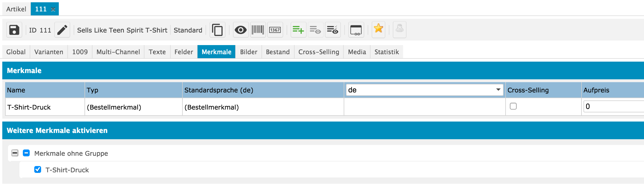Viewport: 644px width, 190px height.
Task: Click the green add-to-list plus icon
Action: click(298, 30)
